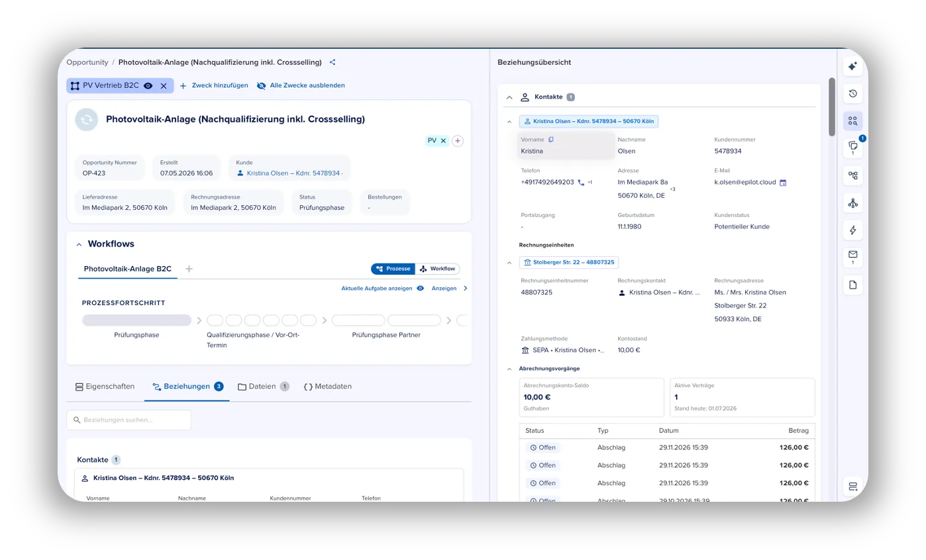The height and width of the screenshot is (560, 926).
Task: Collapse the Workflows section
Action: 79,244
